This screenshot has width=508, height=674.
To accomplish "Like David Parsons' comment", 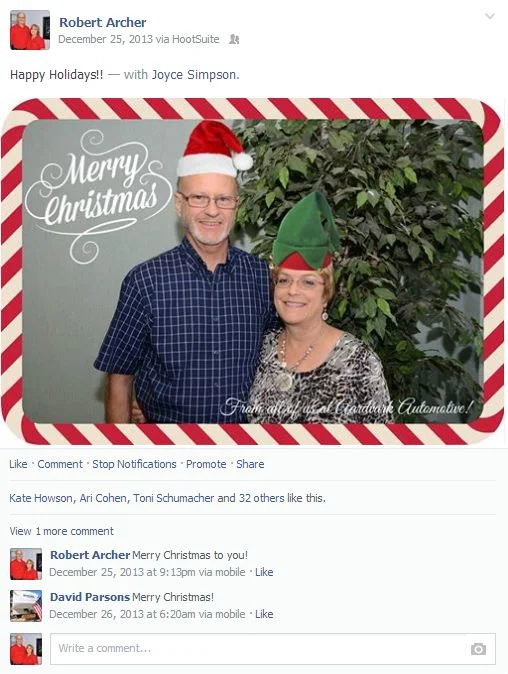I will coord(264,614).
